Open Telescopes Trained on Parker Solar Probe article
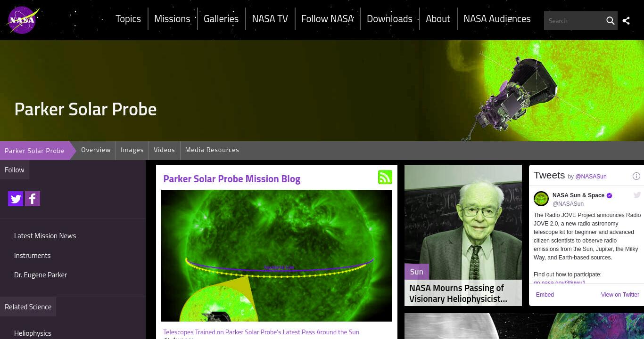644x339 pixels. click(261, 332)
